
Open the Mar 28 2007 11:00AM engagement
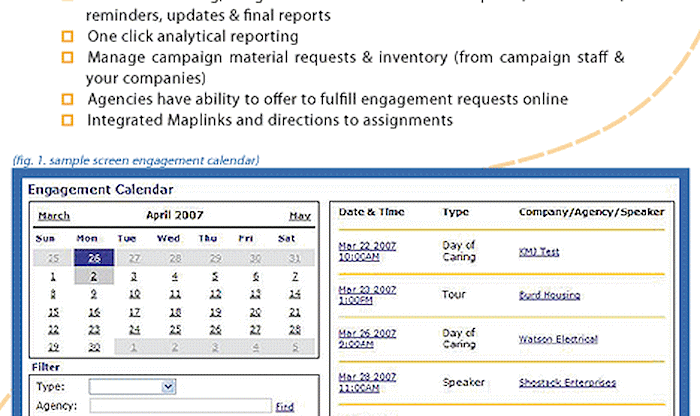(x=365, y=382)
